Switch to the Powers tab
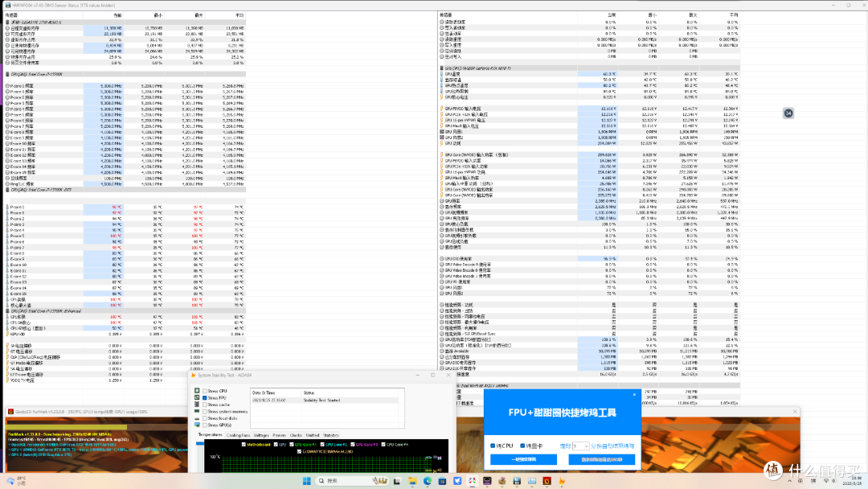 pos(280,435)
